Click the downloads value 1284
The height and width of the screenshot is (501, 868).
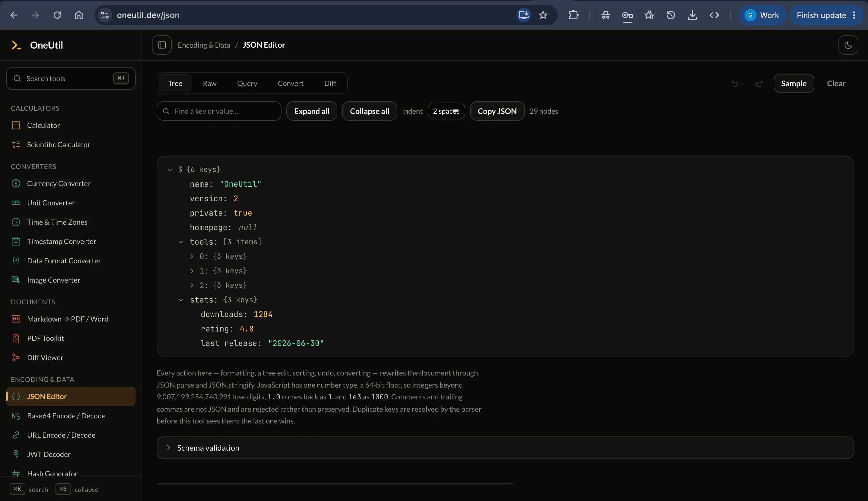[x=263, y=314]
